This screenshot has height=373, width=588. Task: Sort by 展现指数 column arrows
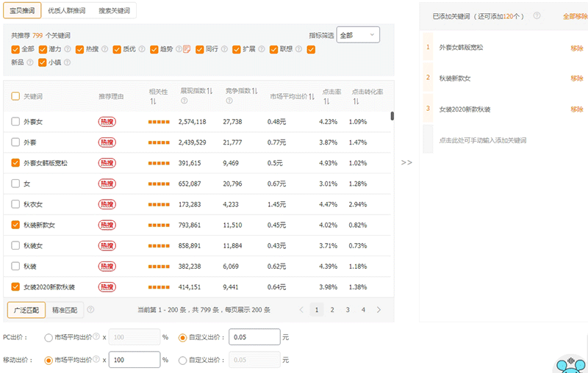[209, 91]
